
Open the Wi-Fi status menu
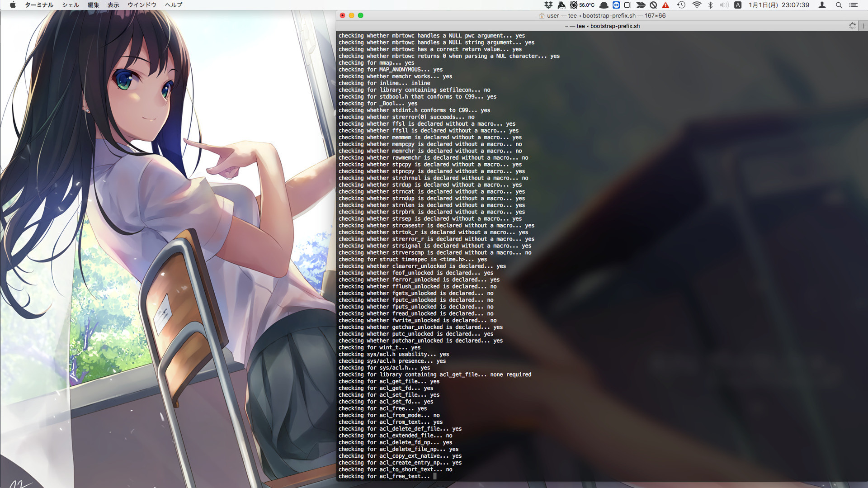pos(697,5)
